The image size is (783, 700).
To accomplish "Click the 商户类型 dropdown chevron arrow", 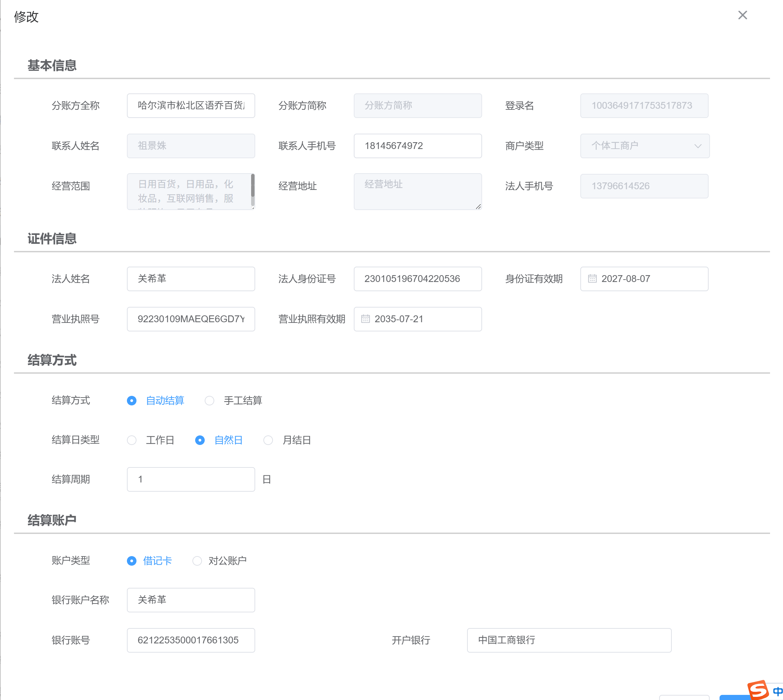I will point(698,146).
